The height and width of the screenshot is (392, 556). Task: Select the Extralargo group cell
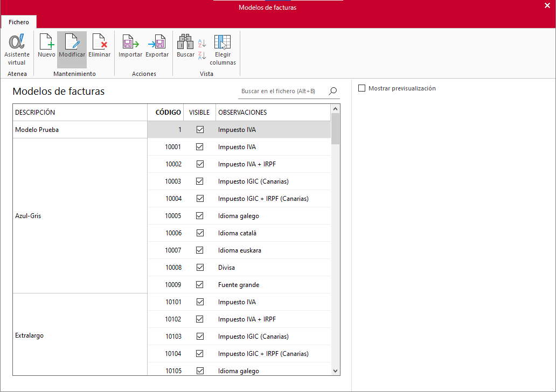tap(80, 335)
